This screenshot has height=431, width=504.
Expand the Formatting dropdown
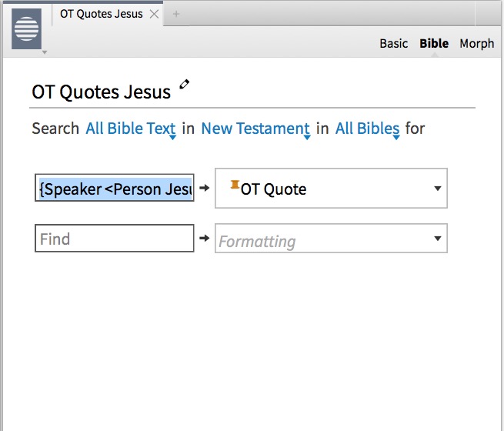(x=437, y=239)
